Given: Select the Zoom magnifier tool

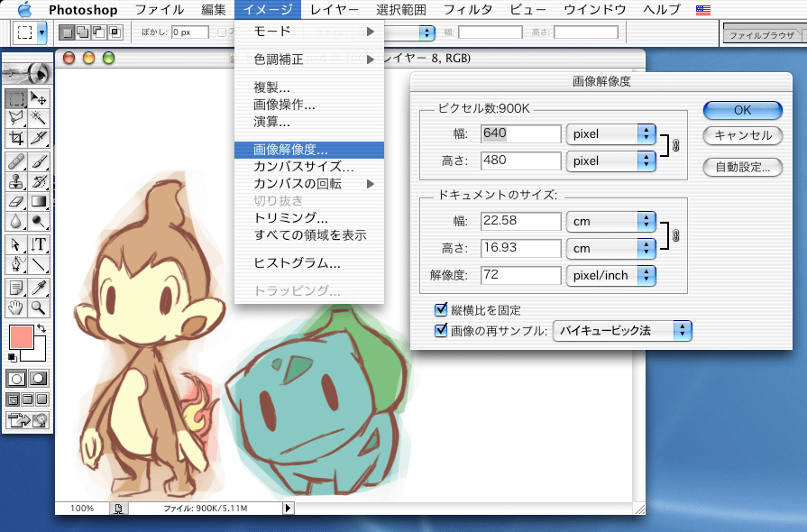Looking at the screenshot, I should [39, 307].
